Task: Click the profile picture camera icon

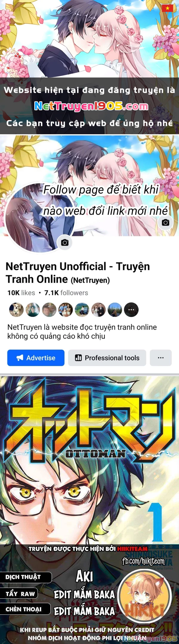Action: pyautogui.click(x=65, y=243)
